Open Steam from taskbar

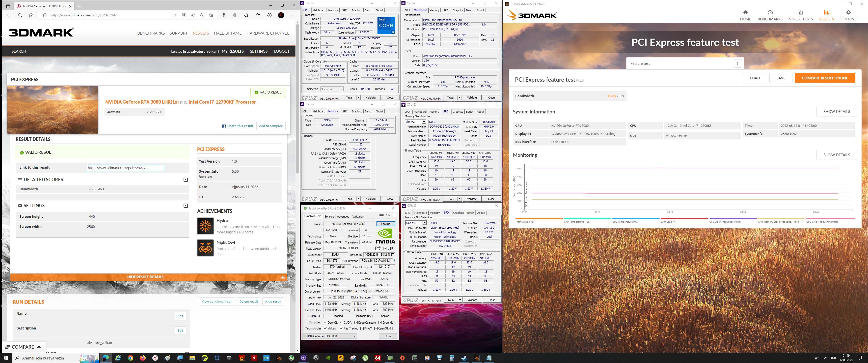coord(464,358)
